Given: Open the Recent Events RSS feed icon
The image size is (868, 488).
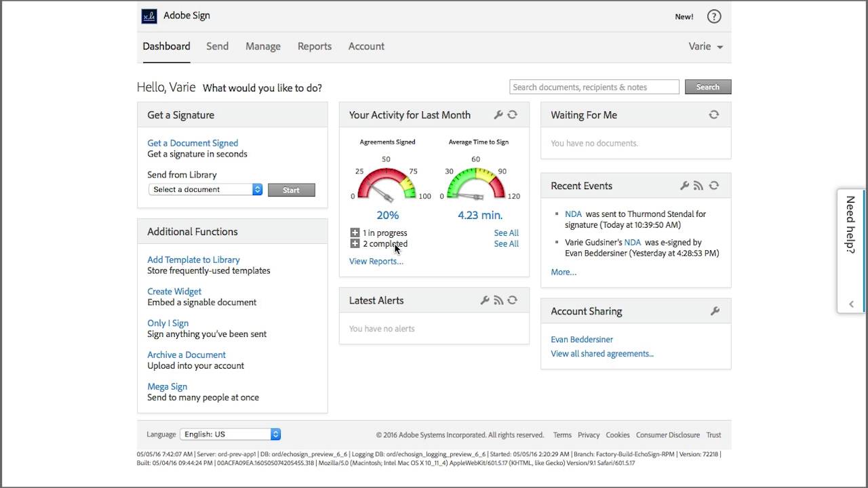Looking at the screenshot, I should coord(698,185).
